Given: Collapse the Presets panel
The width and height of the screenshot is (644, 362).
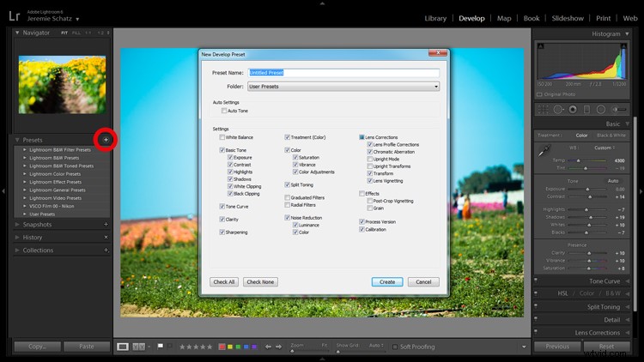Looking at the screenshot, I should (x=17, y=140).
